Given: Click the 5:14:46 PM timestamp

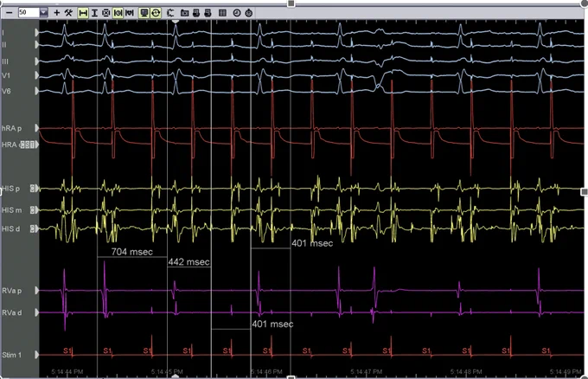Looking at the screenshot, I should pos(266,372).
